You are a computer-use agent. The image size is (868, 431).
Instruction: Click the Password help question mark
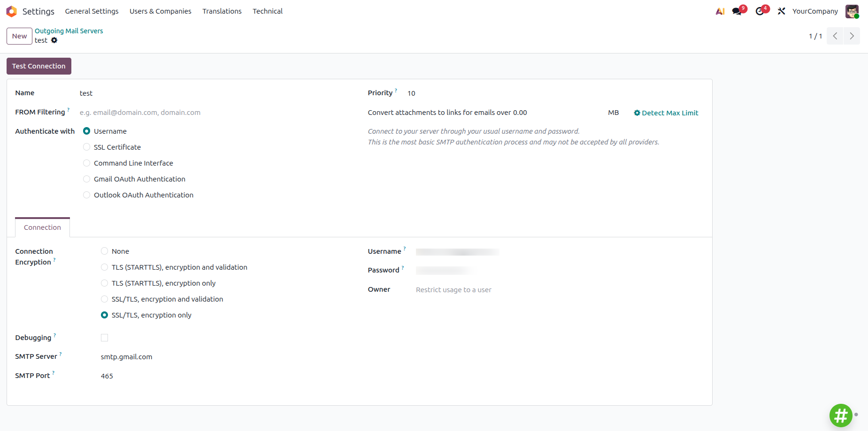coord(403,267)
